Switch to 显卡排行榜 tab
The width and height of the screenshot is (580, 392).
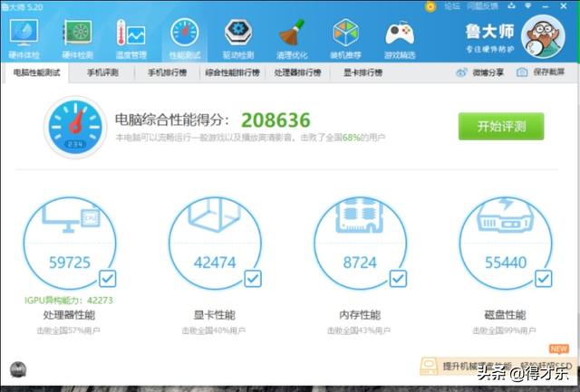click(x=362, y=72)
